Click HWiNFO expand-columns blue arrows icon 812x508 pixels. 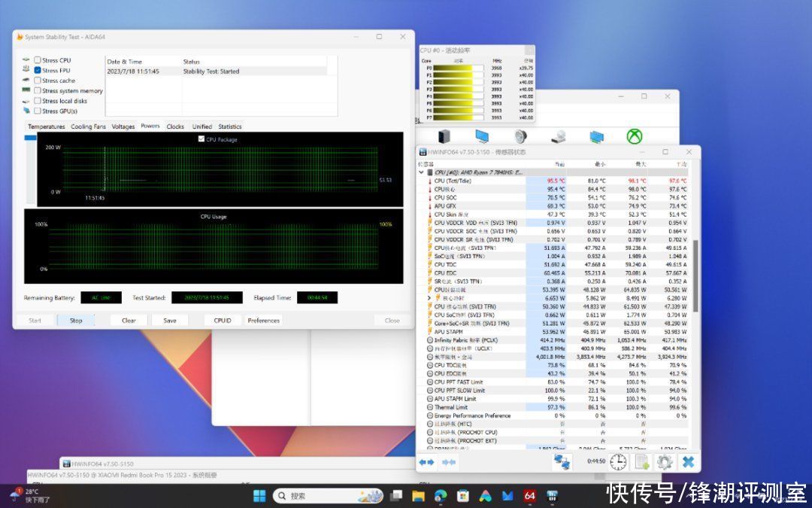pos(426,462)
